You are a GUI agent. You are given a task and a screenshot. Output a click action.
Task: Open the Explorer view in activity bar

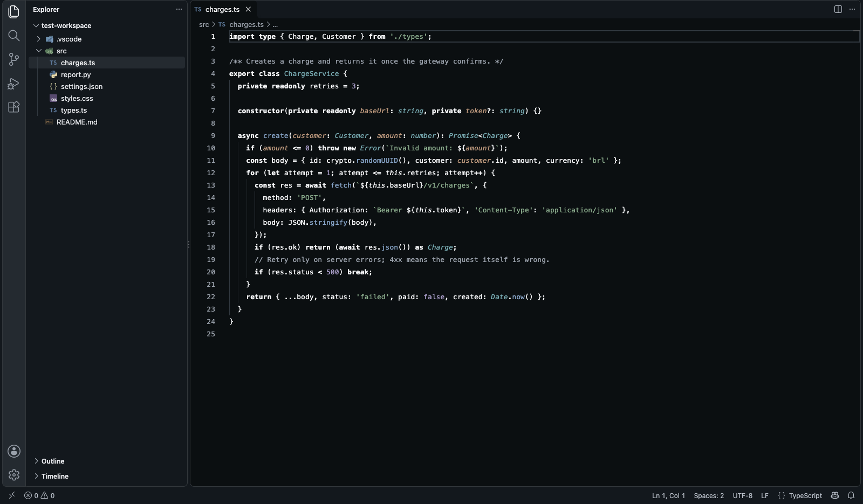(x=14, y=12)
